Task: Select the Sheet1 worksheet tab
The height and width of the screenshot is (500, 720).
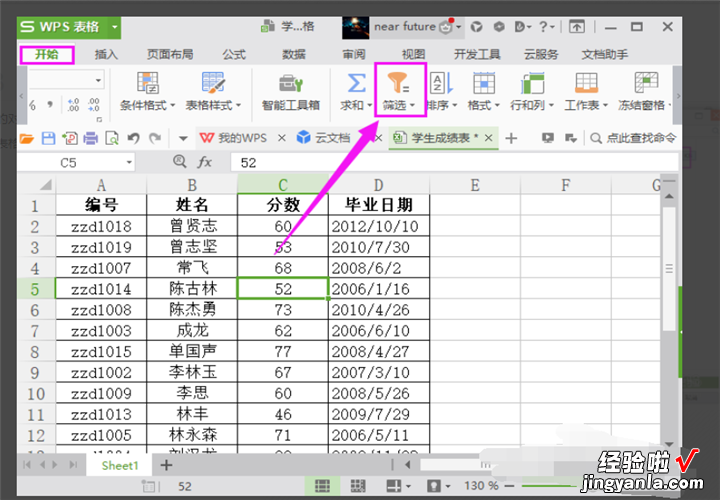Action: click(x=120, y=466)
